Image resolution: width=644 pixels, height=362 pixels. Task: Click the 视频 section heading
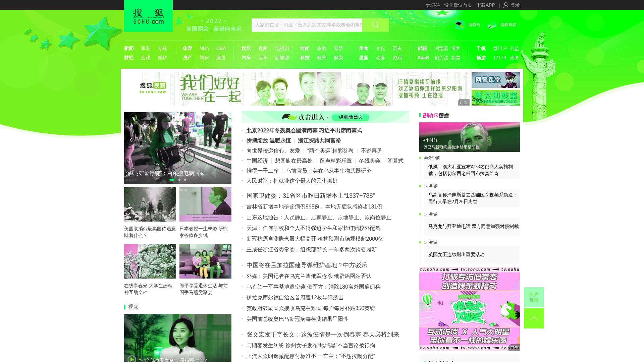(x=133, y=307)
